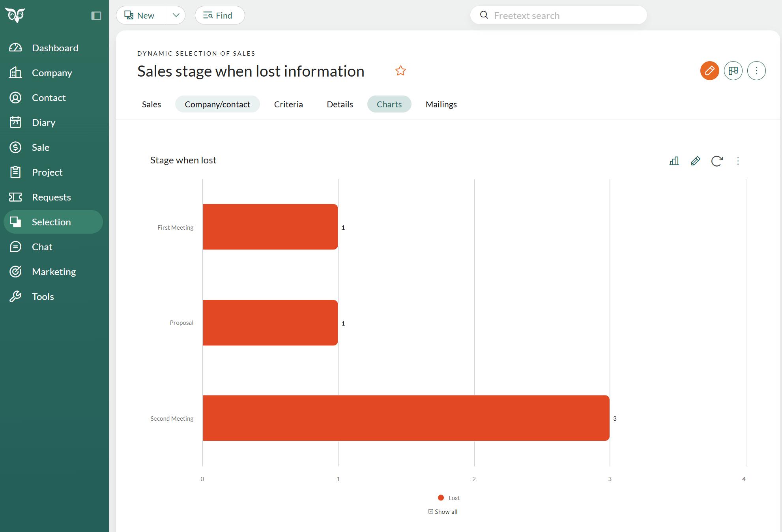This screenshot has width=782, height=532.
Task: Toggle the Show all checkbox
Action: tap(431, 511)
